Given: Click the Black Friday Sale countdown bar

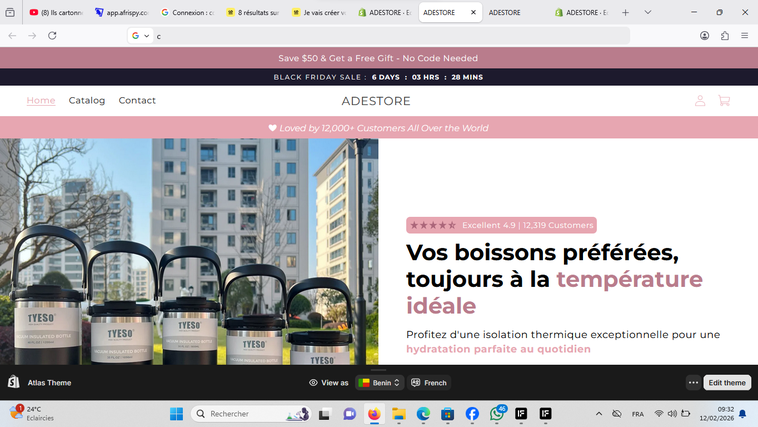Looking at the screenshot, I should pyautogui.click(x=379, y=77).
